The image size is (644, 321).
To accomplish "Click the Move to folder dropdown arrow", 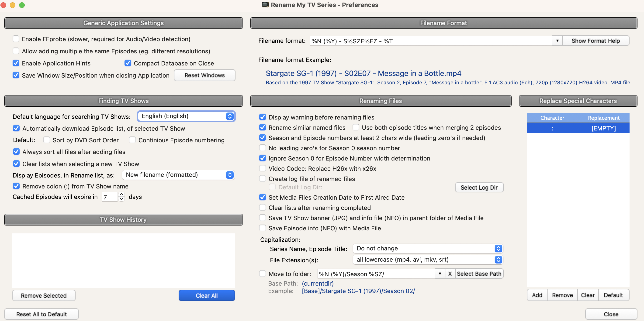I will point(440,274).
